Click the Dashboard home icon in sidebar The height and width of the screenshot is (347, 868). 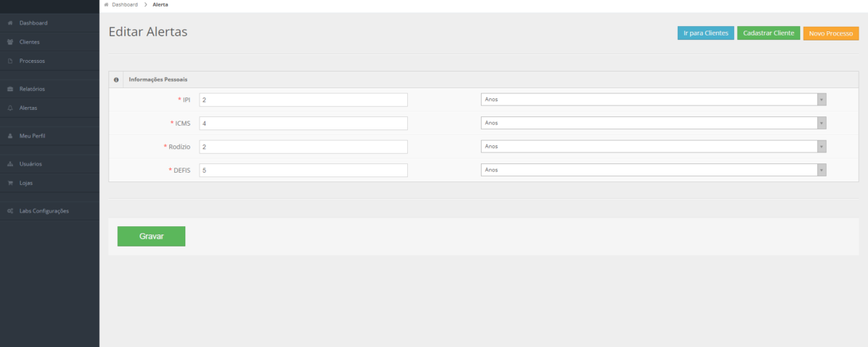click(10, 23)
